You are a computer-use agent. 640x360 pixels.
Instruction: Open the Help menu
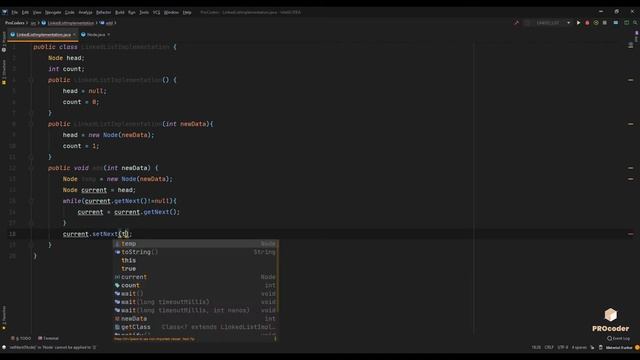tap(187, 12)
